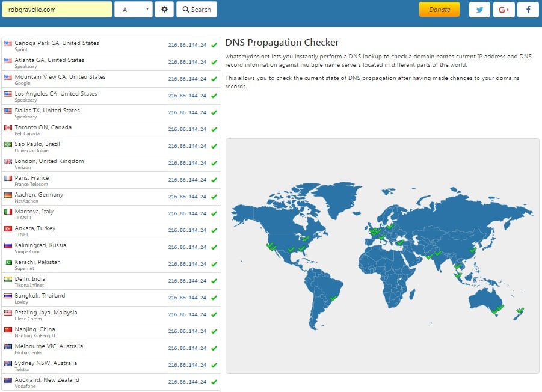
Task: Select the Sao Paulo Brazil server row
Action: click(90, 145)
